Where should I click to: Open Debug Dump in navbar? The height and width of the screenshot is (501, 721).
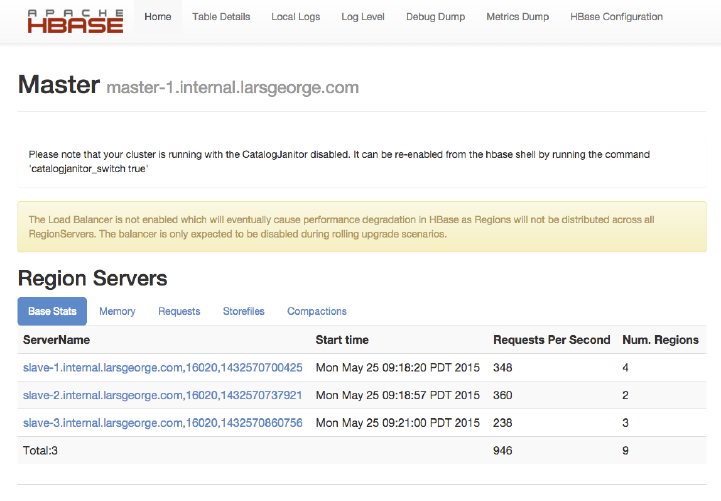(x=435, y=17)
